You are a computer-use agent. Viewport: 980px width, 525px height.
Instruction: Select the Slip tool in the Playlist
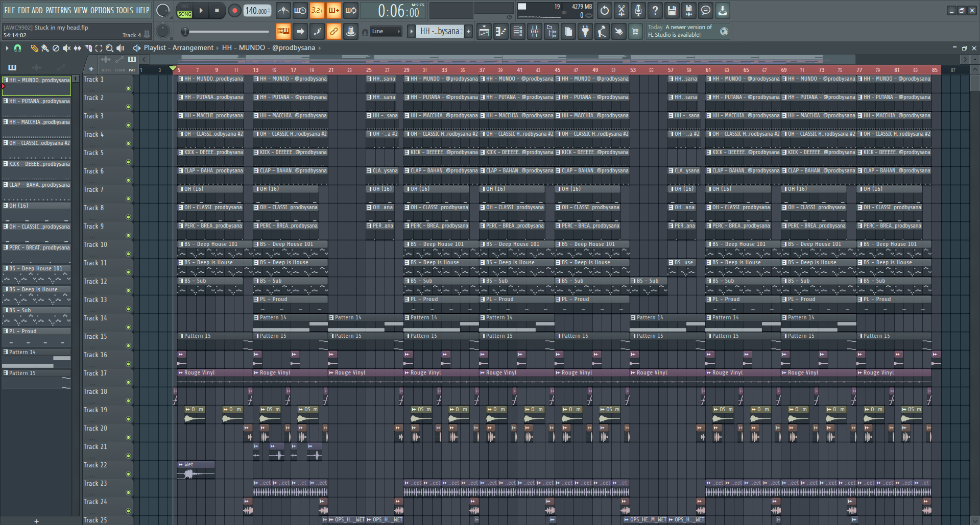tap(77, 48)
